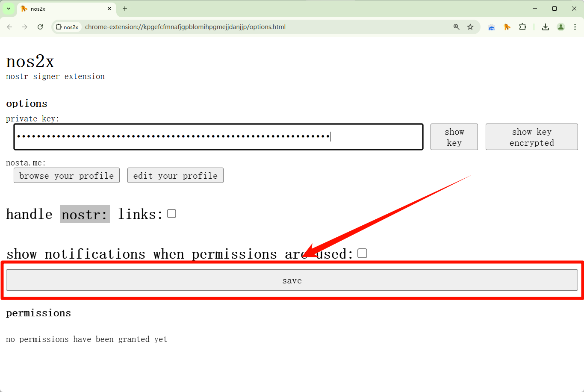Click the show key button
This screenshot has height=392, width=584.
pos(454,137)
